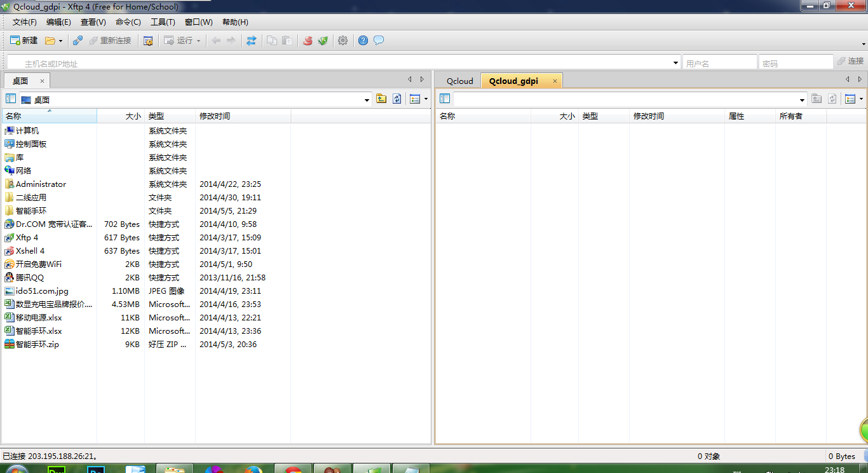Click the copy icon in the toolbar
This screenshot has height=473, width=868.
[272, 41]
